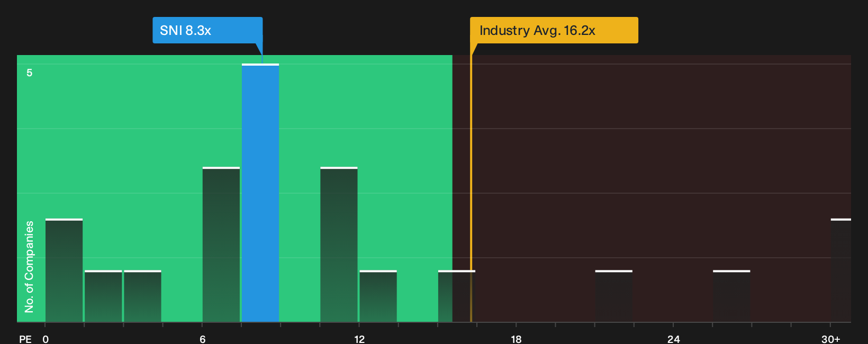Screen dimensions: 868x344
Task: Click the x-axis tick label '12'
Action: [x=359, y=339]
